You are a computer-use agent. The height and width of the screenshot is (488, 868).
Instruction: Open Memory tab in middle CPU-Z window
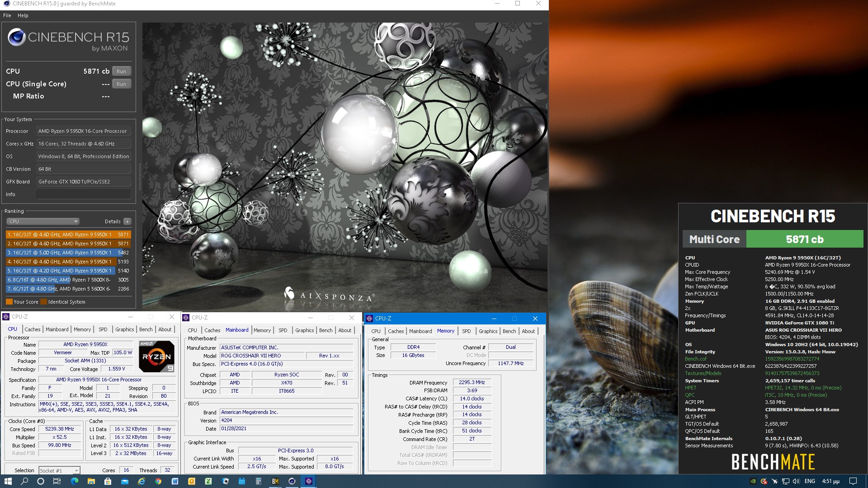tap(262, 330)
